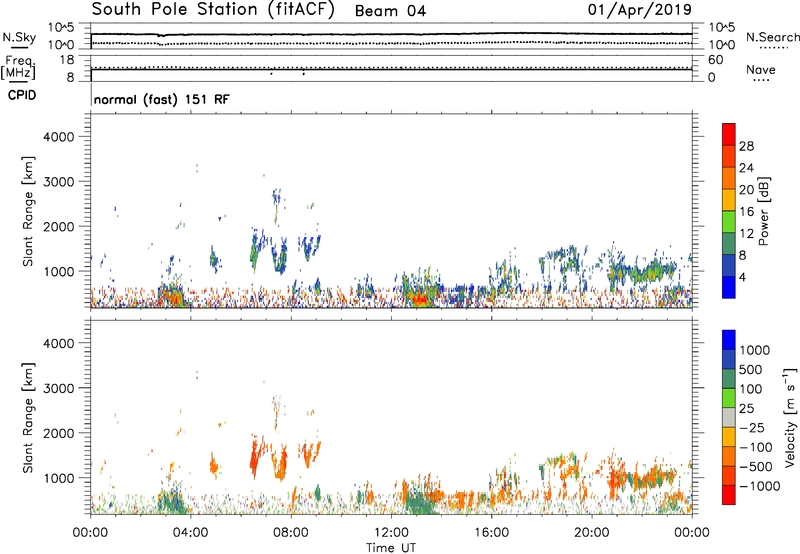Viewport: 800px width, 554px height.
Task: Click the 'Beam 04' label
Action: click(x=390, y=11)
